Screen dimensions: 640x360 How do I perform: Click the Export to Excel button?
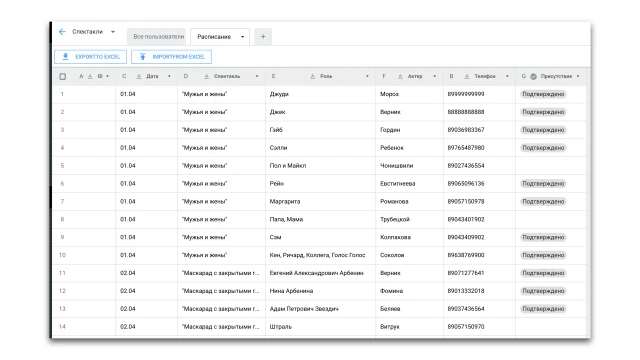[91, 57]
